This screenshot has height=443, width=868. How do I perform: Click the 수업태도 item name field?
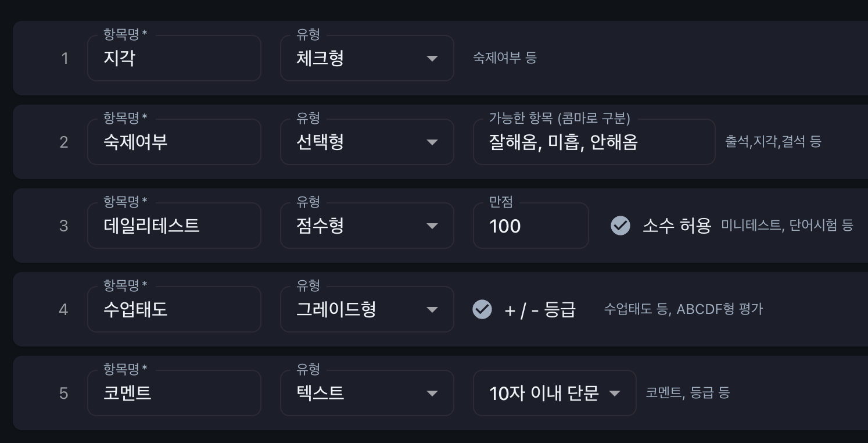point(174,310)
